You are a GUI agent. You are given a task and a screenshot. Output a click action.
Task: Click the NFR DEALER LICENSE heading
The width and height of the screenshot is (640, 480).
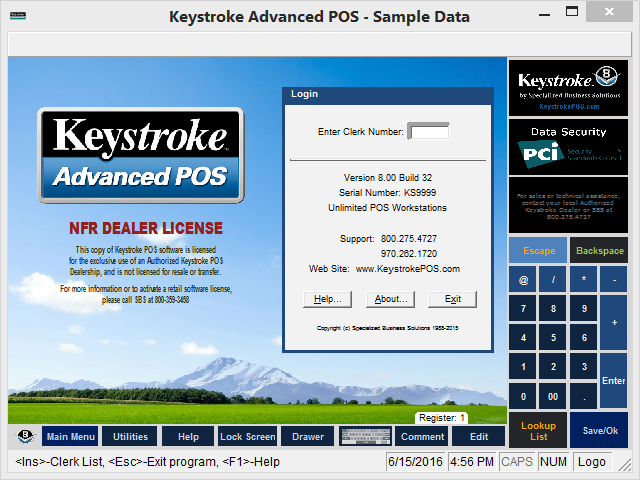click(146, 228)
